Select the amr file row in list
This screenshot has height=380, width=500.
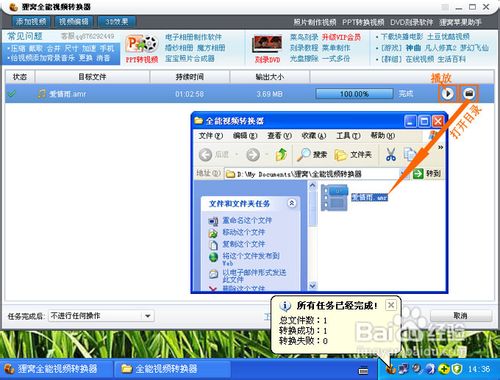click(x=249, y=94)
